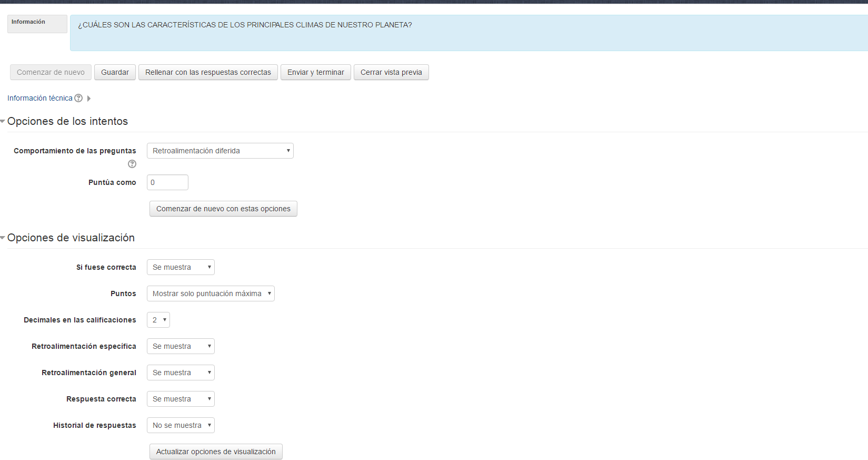Open Puntos dropdown

point(211,293)
